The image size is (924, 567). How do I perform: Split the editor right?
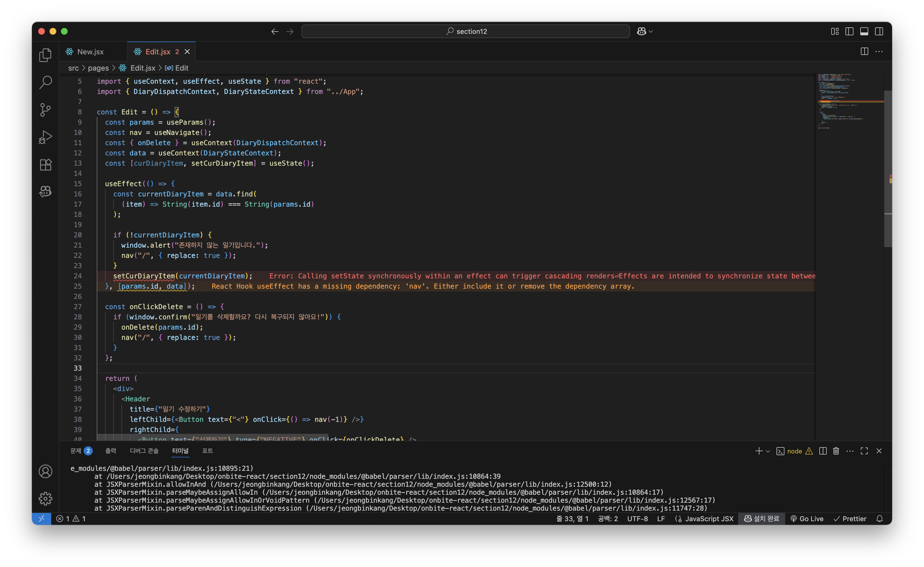864,52
